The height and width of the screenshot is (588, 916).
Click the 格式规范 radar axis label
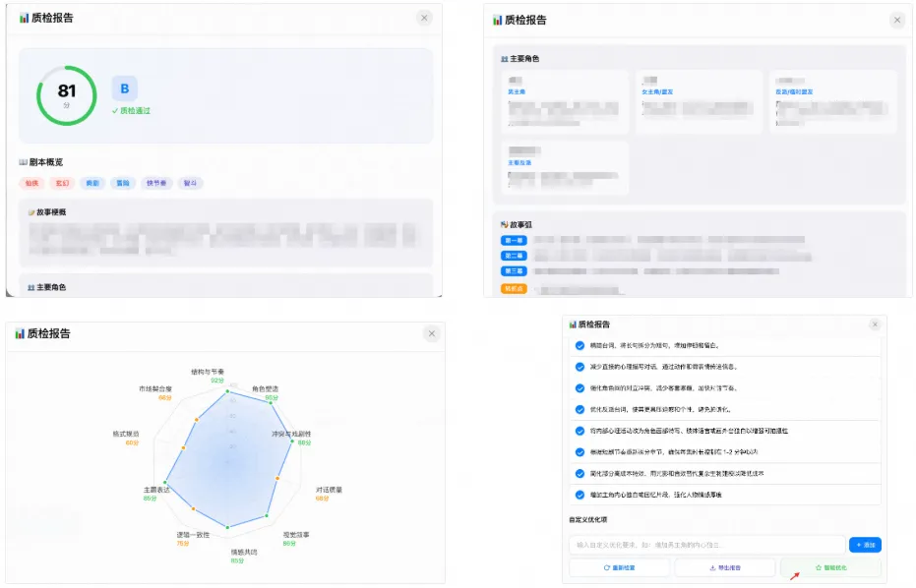[x=126, y=434]
